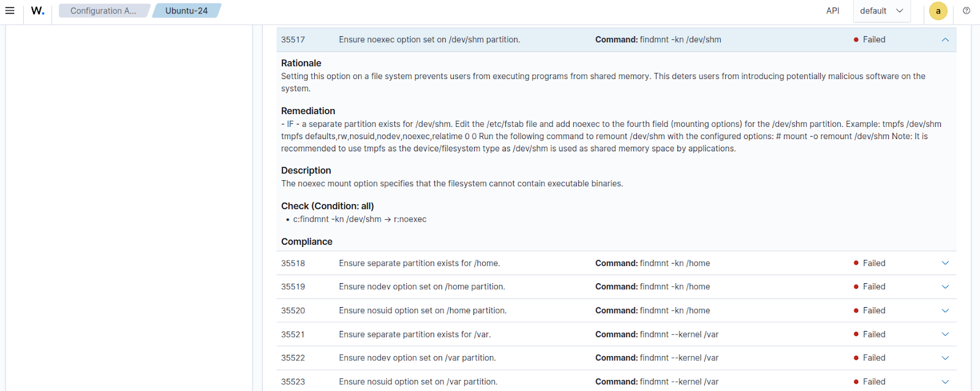The width and height of the screenshot is (980, 391).
Task: Click the Remediation heading
Action: (308, 111)
